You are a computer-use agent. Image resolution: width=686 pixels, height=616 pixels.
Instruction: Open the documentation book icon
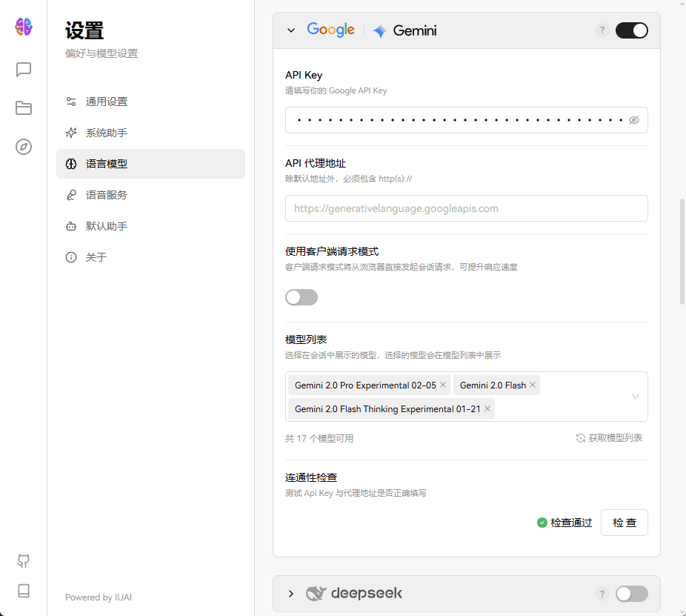tap(24, 591)
